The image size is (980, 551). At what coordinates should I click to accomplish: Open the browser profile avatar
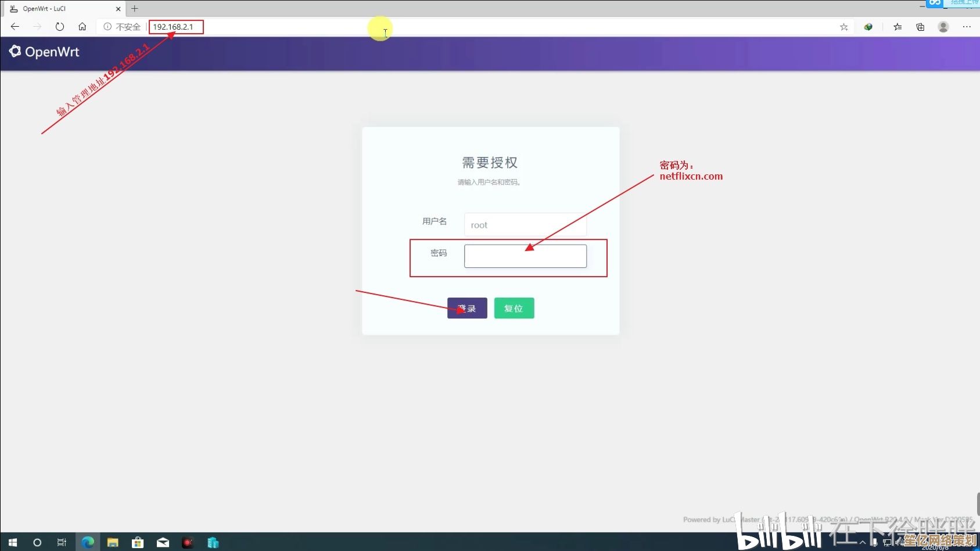[x=943, y=27]
